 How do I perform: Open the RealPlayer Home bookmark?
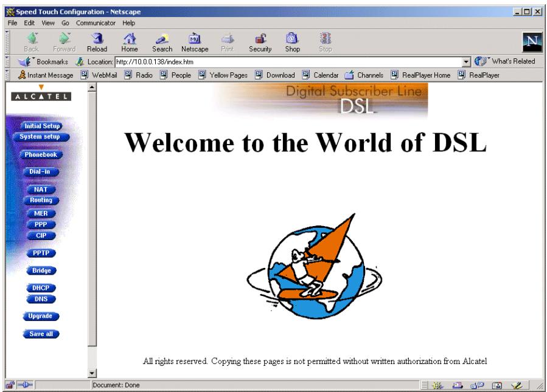420,75
